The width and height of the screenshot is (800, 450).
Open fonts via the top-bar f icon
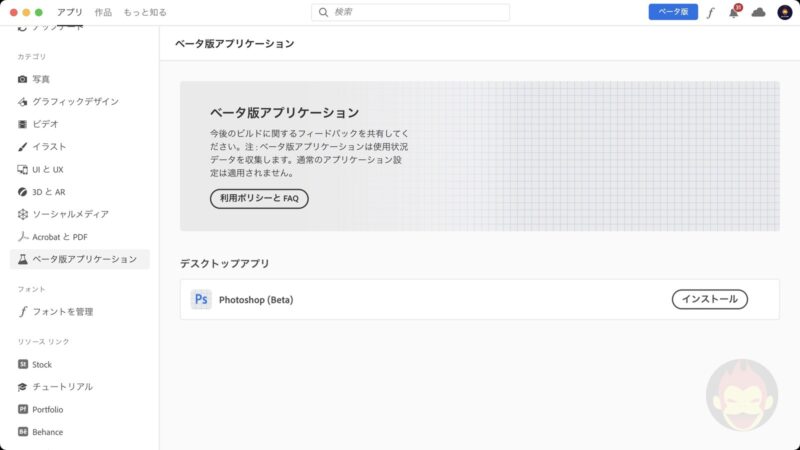pyautogui.click(x=710, y=12)
